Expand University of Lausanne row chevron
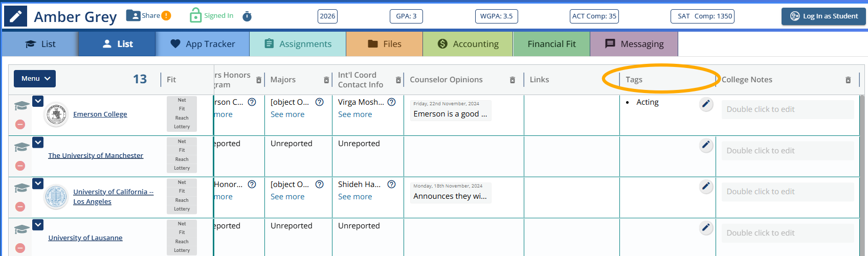The image size is (868, 256). [x=38, y=225]
